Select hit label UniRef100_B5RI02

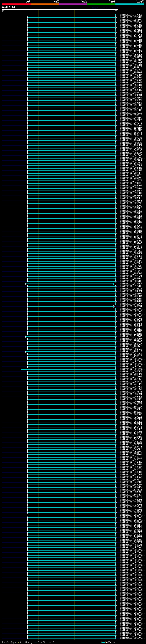[131, 342]
